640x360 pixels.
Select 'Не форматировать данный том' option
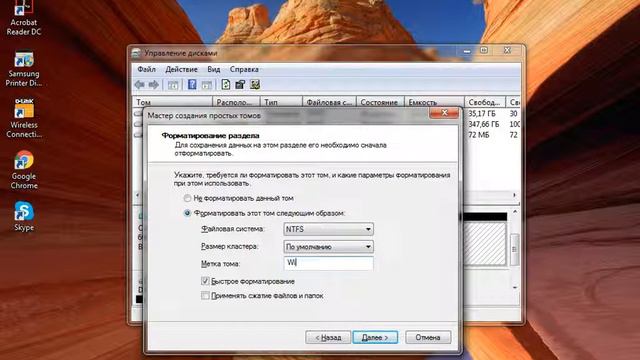(x=187, y=198)
